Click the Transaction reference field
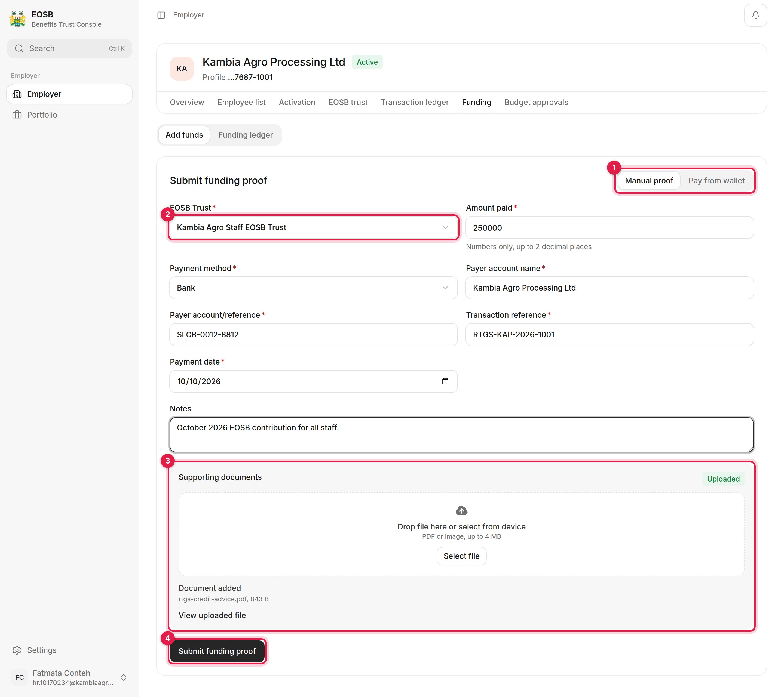Image resolution: width=784 pixels, height=697 pixels. (610, 335)
